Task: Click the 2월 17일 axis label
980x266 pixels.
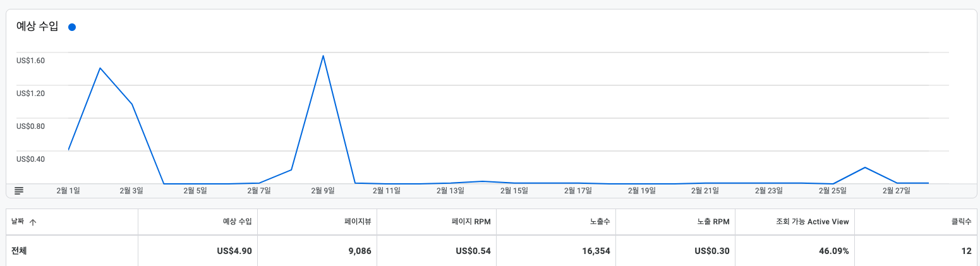Action: 578,190
